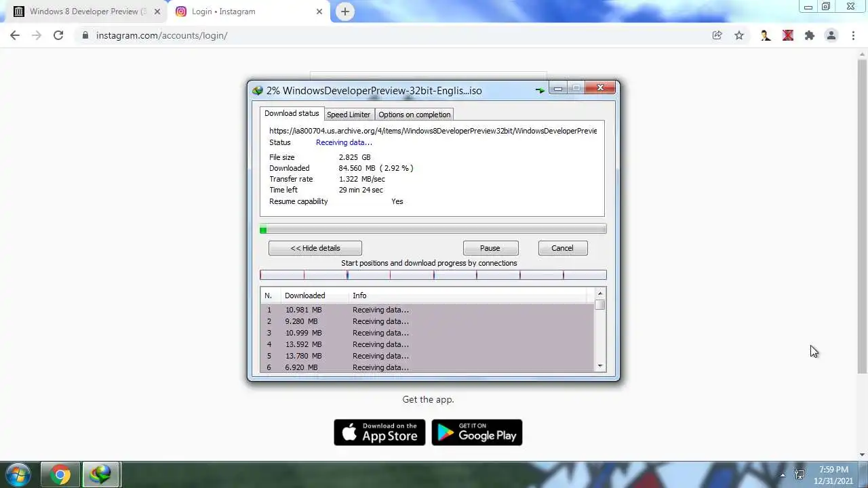Click the Get the app. text

(x=428, y=399)
